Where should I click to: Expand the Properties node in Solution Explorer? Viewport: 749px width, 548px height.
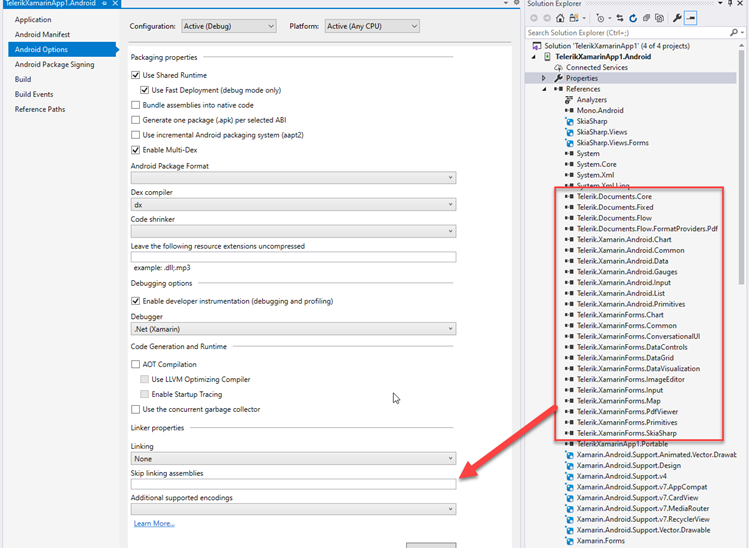(544, 78)
